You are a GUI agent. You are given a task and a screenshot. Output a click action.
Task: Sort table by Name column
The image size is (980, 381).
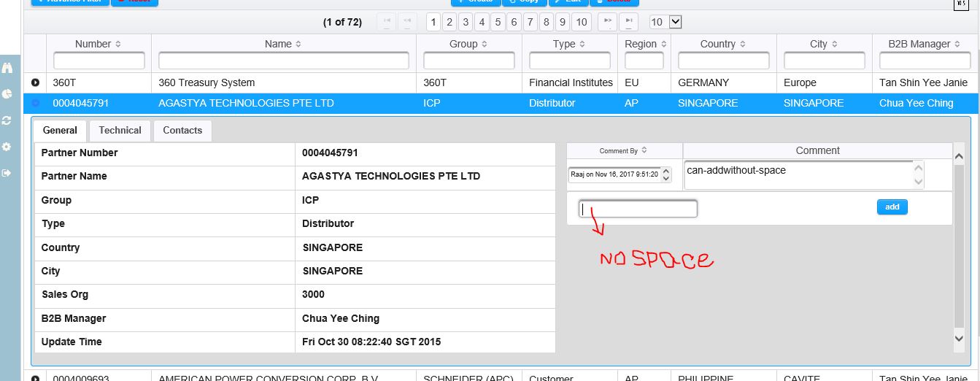[298, 45]
